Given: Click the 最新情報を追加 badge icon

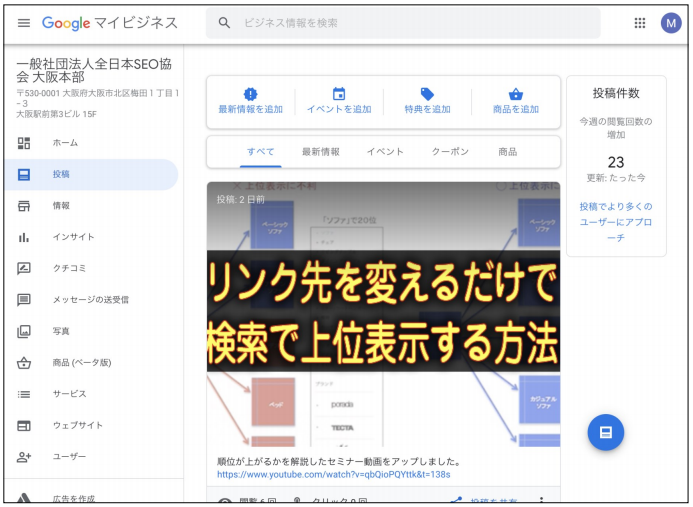Looking at the screenshot, I should pyautogui.click(x=250, y=94).
